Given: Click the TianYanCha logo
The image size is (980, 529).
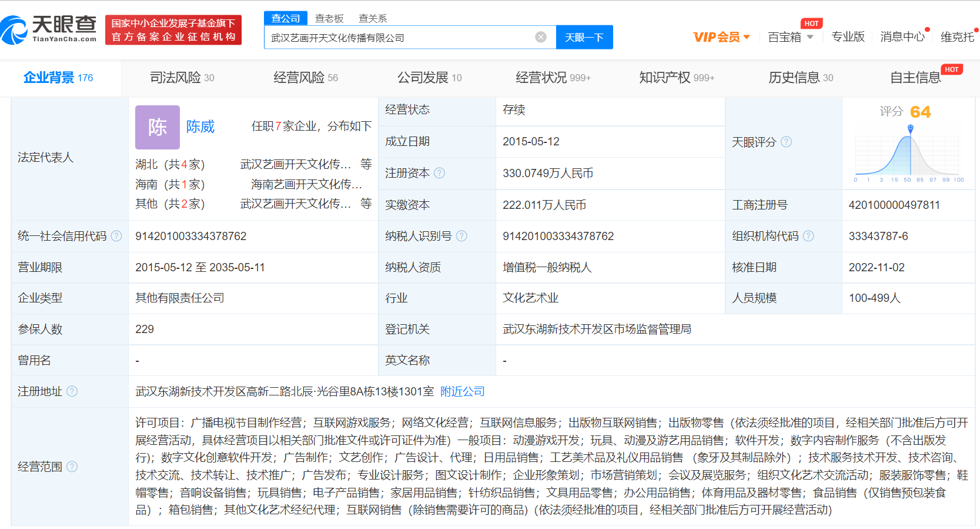Looking at the screenshot, I should pos(49,29).
